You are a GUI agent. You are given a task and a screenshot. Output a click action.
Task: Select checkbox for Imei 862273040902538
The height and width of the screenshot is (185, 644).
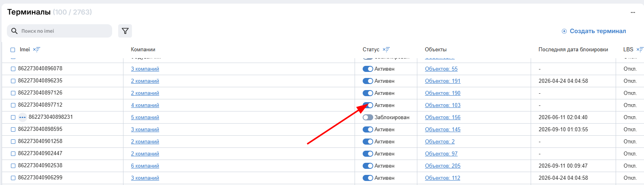(13, 166)
